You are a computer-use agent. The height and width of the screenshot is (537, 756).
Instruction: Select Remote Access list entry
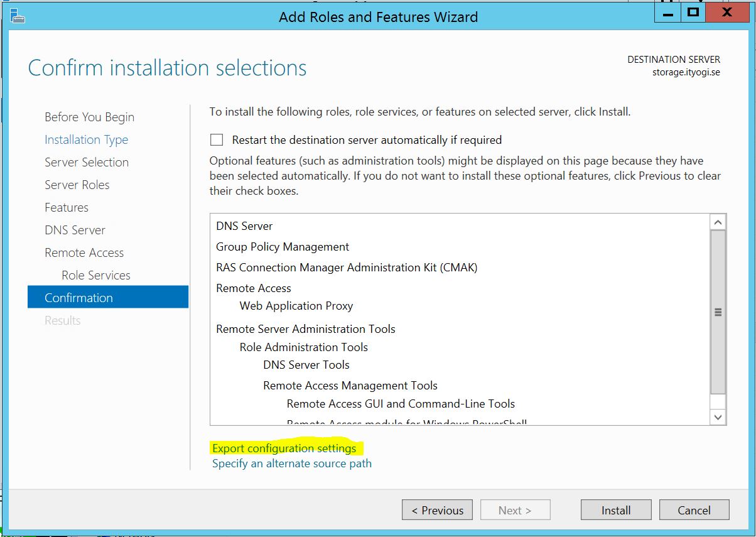pyautogui.click(x=254, y=288)
